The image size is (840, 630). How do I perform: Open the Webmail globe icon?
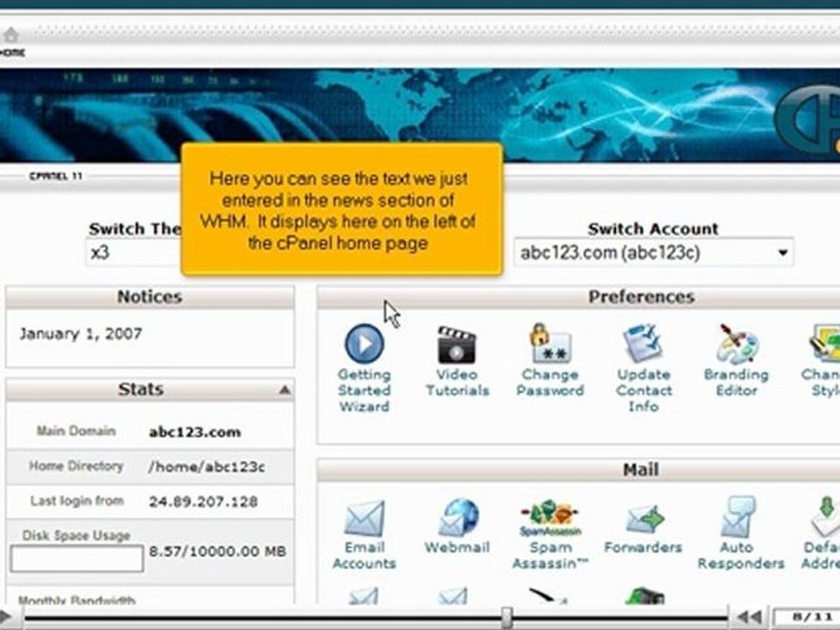pos(458,517)
